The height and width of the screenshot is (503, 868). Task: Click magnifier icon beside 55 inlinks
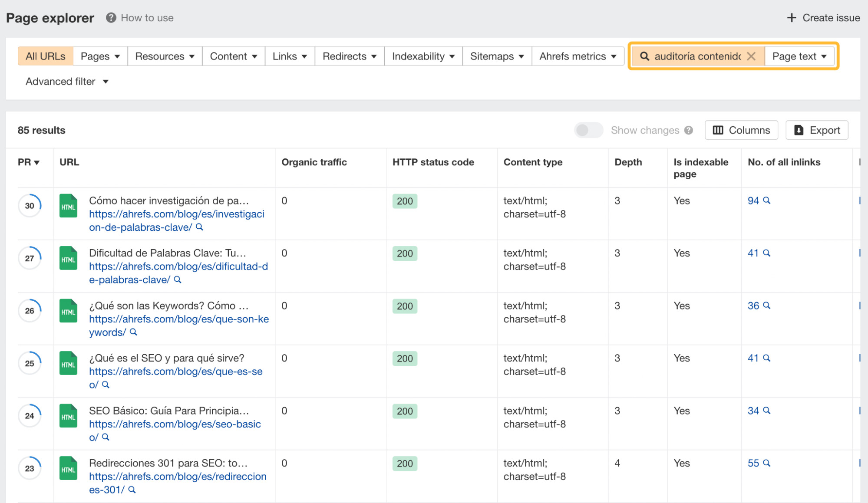[767, 463]
